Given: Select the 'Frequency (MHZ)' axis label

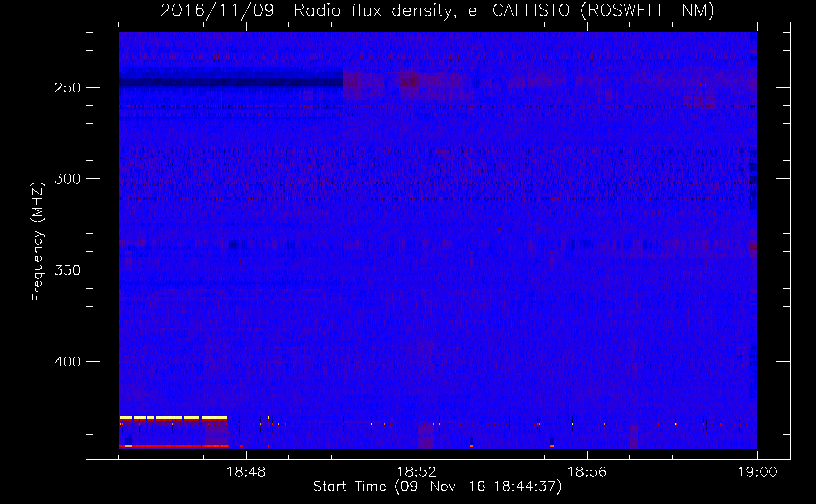Looking at the screenshot, I should click(x=38, y=242).
